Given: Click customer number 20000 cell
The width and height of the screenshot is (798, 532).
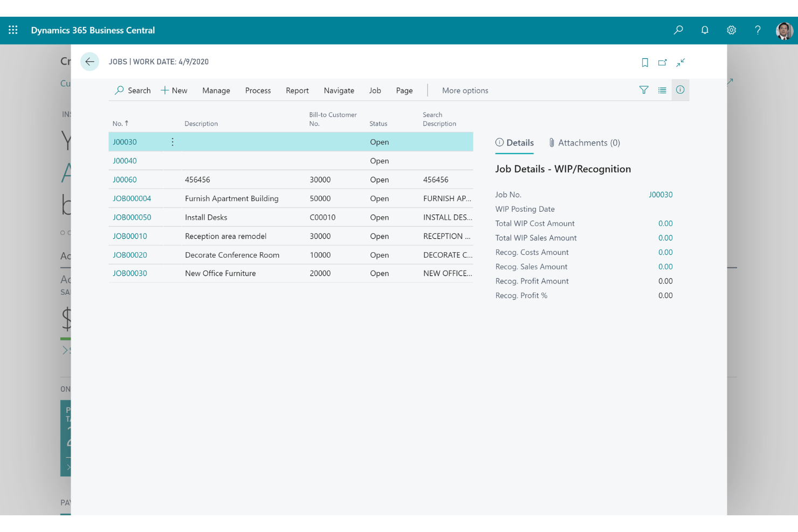Looking at the screenshot, I should coord(320,273).
